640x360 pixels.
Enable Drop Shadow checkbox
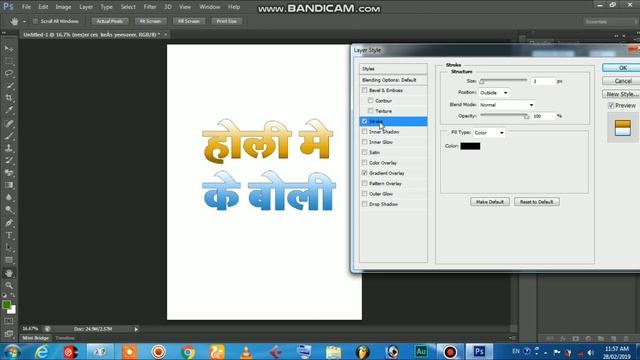364,204
